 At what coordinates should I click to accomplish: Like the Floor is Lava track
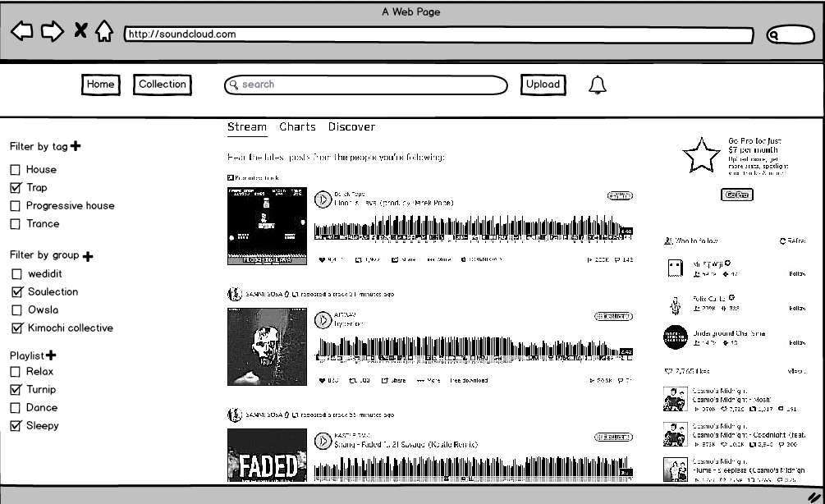(331, 260)
